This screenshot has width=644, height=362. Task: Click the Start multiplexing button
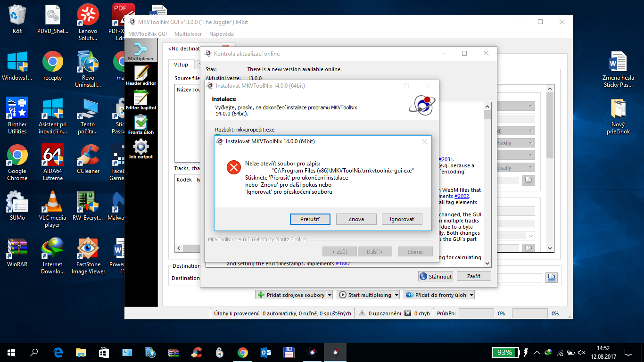pyautogui.click(x=365, y=295)
